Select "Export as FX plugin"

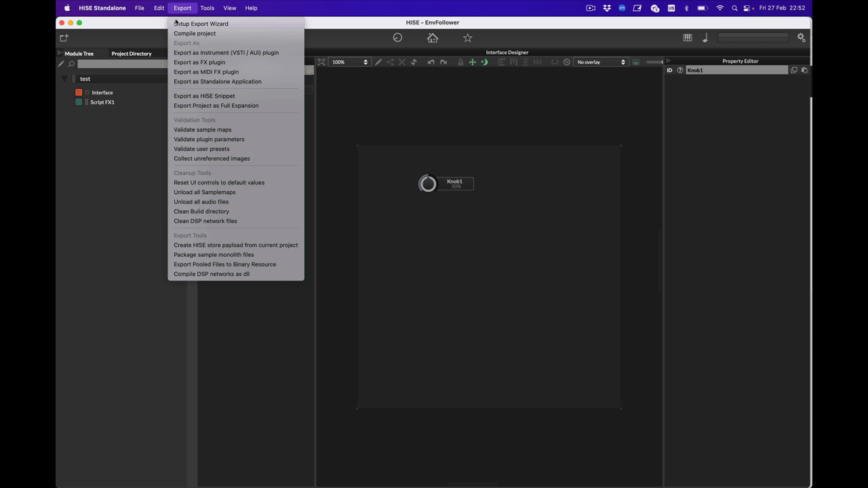click(199, 62)
